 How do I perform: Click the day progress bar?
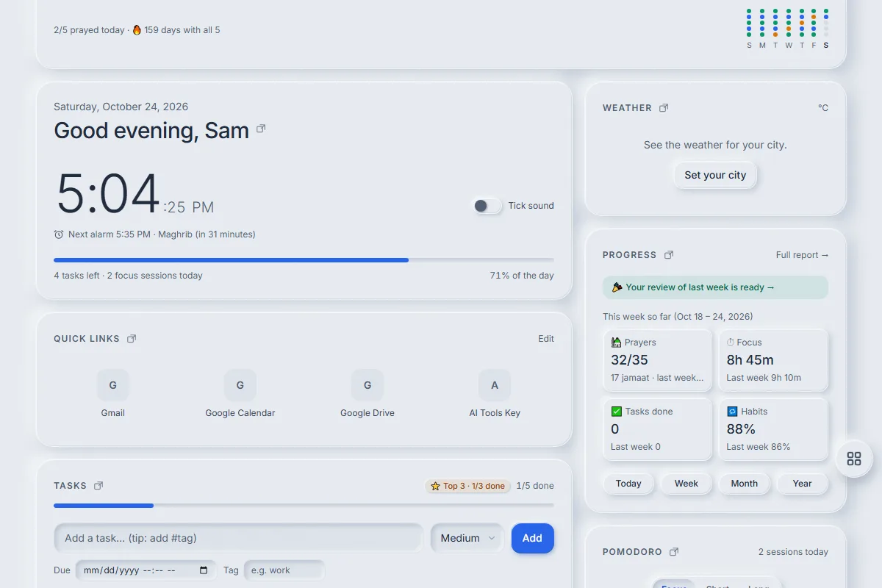pyautogui.click(x=304, y=259)
